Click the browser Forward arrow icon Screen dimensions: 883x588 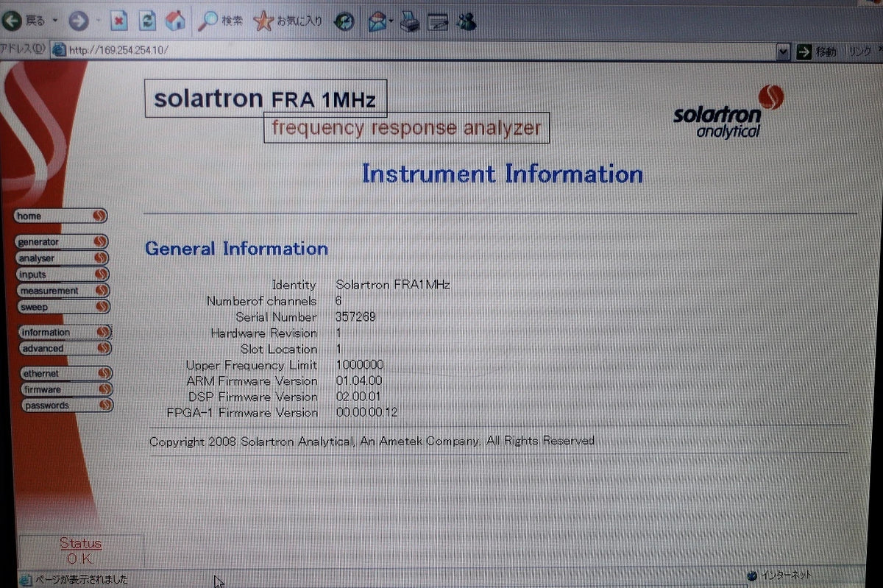(x=79, y=22)
